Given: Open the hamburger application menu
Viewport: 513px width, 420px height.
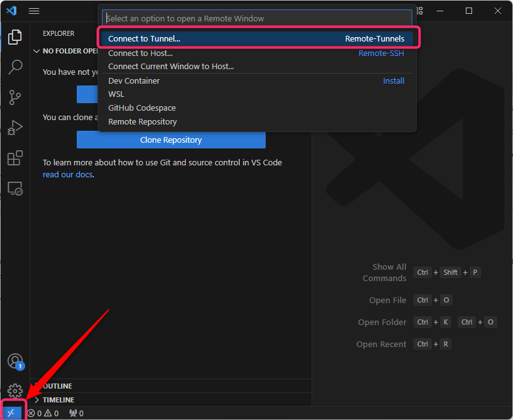Looking at the screenshot, I should 34,11.
